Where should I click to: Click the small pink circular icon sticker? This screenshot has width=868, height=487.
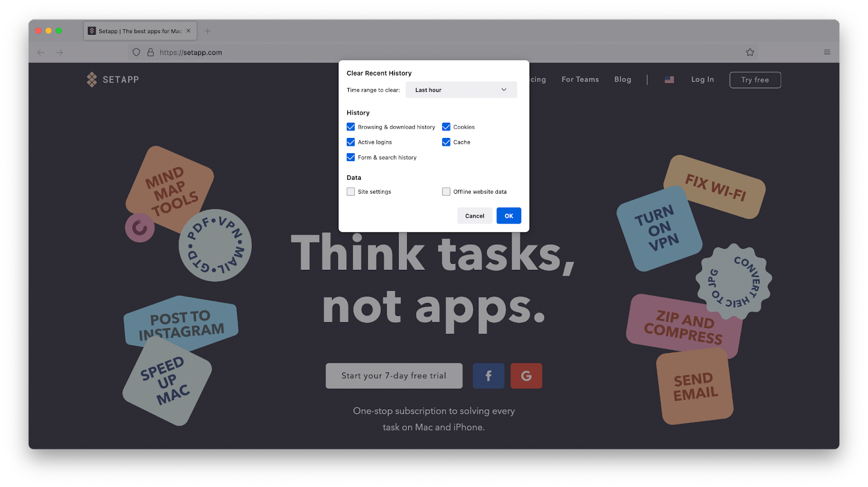(x=140, y=227)
